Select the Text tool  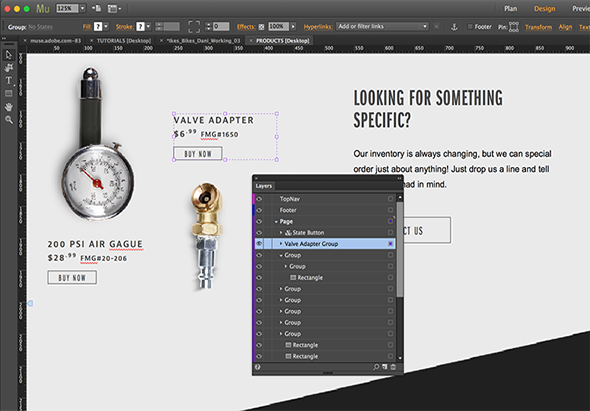pyautogui.click(x=9, y=81)
